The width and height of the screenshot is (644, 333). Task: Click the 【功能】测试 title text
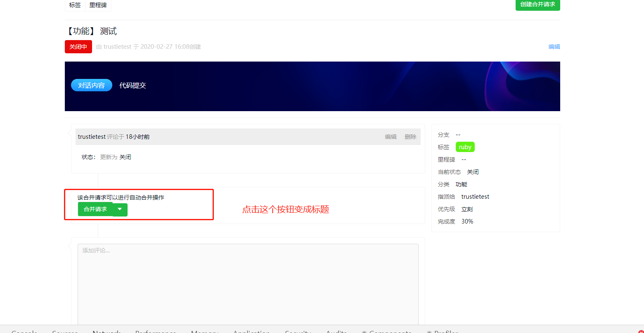coord(91,31)
